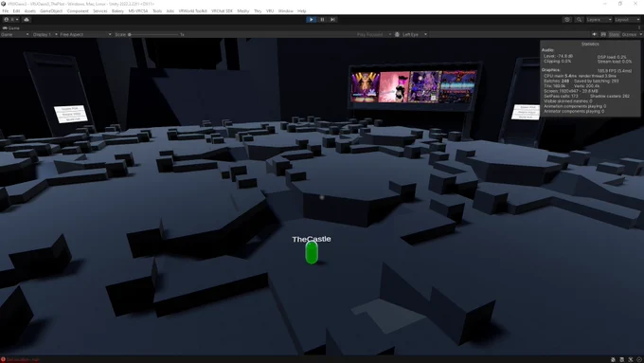Image resolution: width=644 pixels, height=363 pixels.
Task: Click the SetPass calls: 173 stat
Action: [x=561, y=96]
